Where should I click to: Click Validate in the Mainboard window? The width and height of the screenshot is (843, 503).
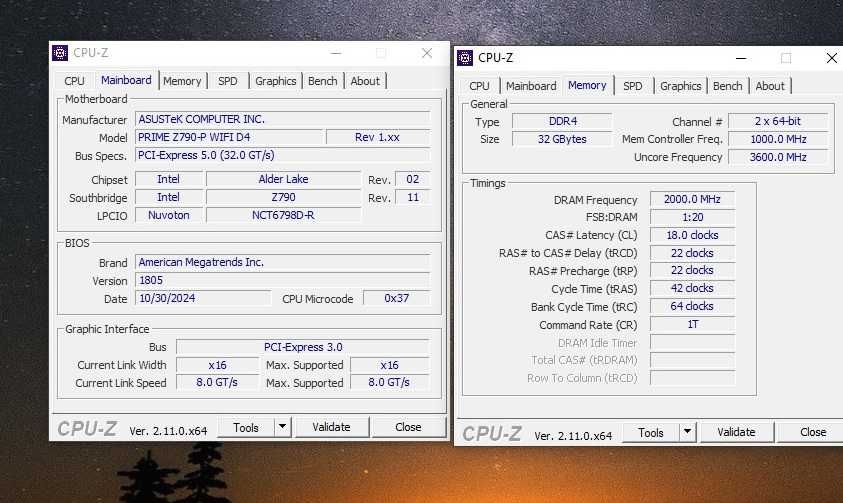tap(331, 427)
